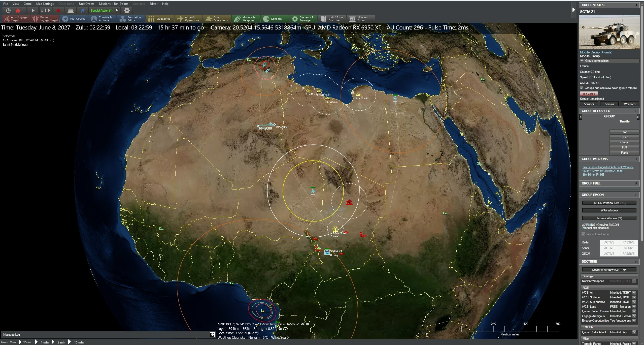
Task: Select the Throttle & Altitude tool
Action: [102, 19]
